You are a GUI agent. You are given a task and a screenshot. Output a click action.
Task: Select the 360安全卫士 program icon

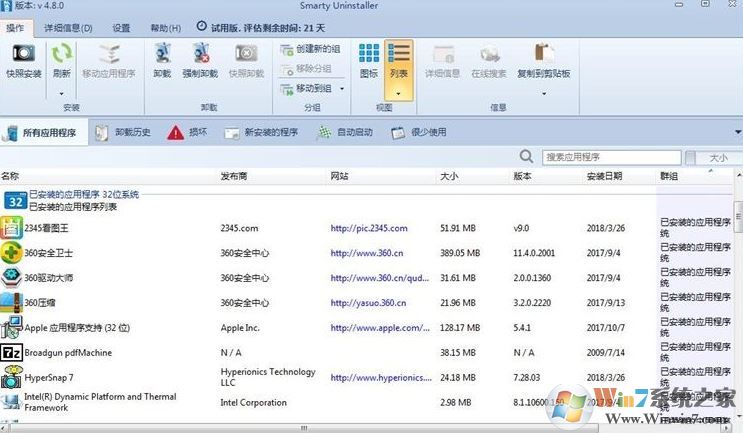[11, 253]
